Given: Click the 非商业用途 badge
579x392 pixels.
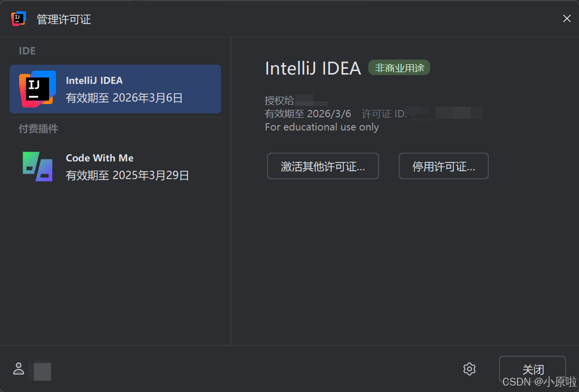Looking at the screenshot, I should point(399,68).
